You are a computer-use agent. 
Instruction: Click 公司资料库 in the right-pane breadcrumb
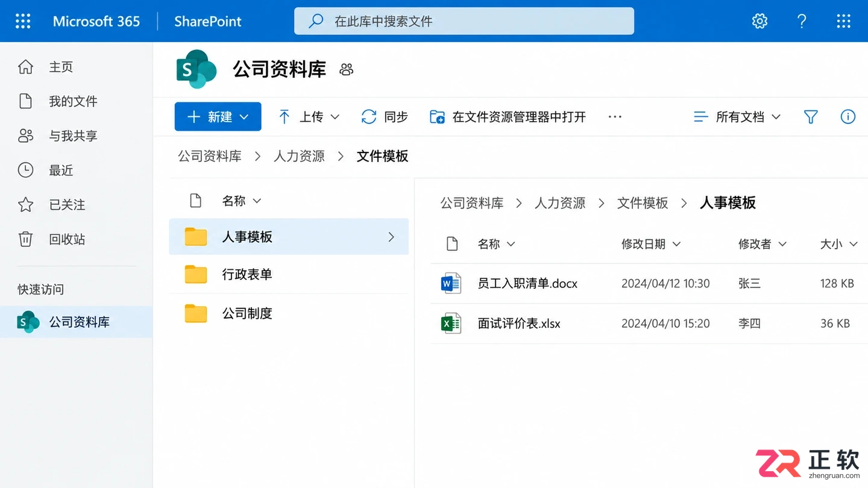(472, 203)
